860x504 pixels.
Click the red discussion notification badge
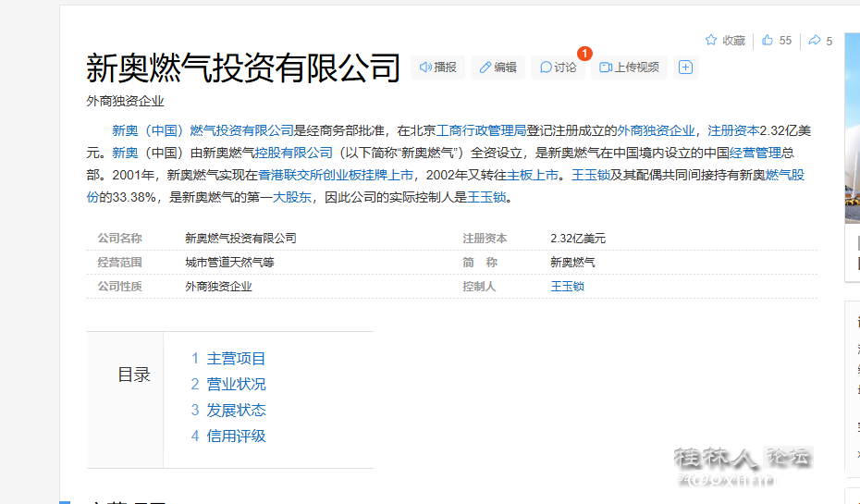(x=584, y=54)
